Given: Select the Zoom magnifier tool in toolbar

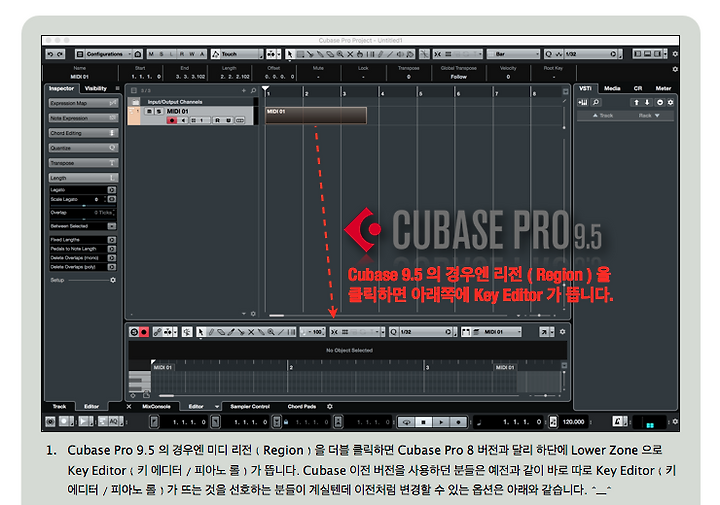Looking at the screenshot, I should tap(340, 54).
